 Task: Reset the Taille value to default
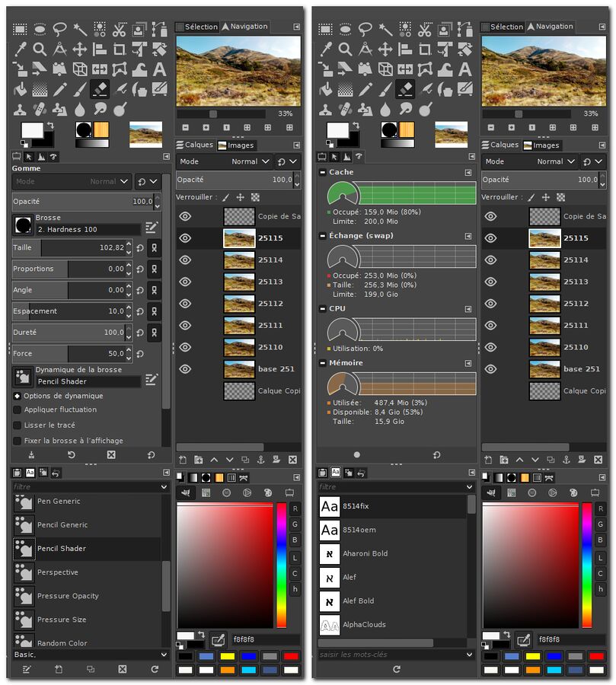click(x=140, y=248)
